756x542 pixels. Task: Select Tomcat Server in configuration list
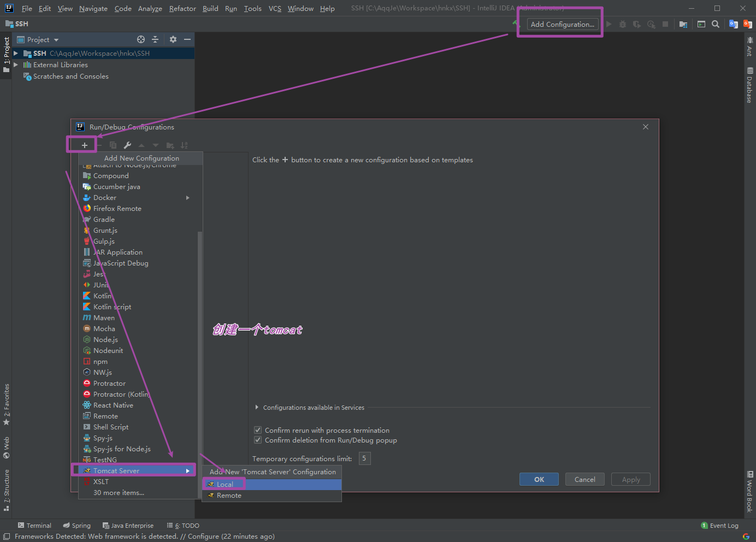(137, 470)
